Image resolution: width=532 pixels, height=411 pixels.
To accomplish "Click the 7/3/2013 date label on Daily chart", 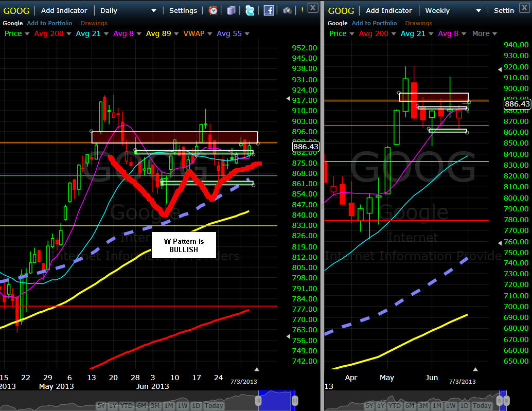I will click(243, 382).
